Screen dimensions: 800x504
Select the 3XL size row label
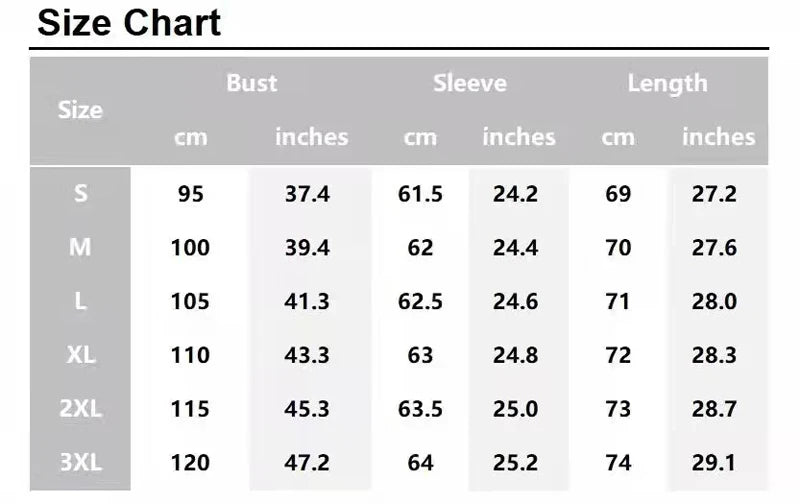[81, 462]
